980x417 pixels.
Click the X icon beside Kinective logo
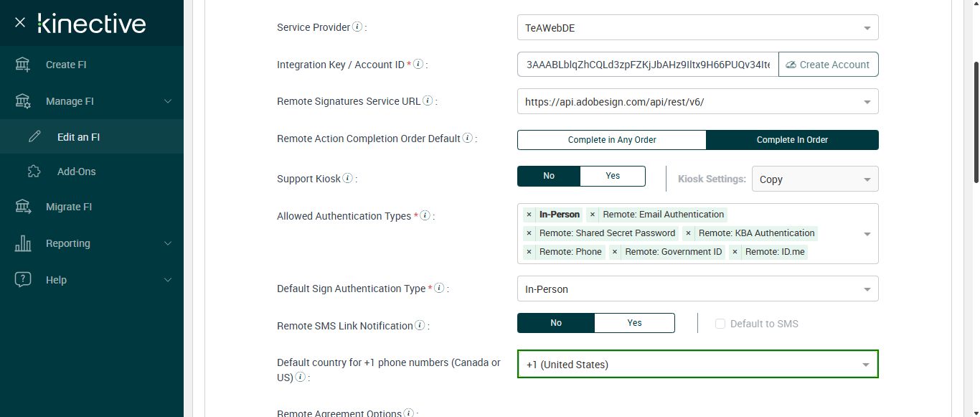(x=20, y=22)
